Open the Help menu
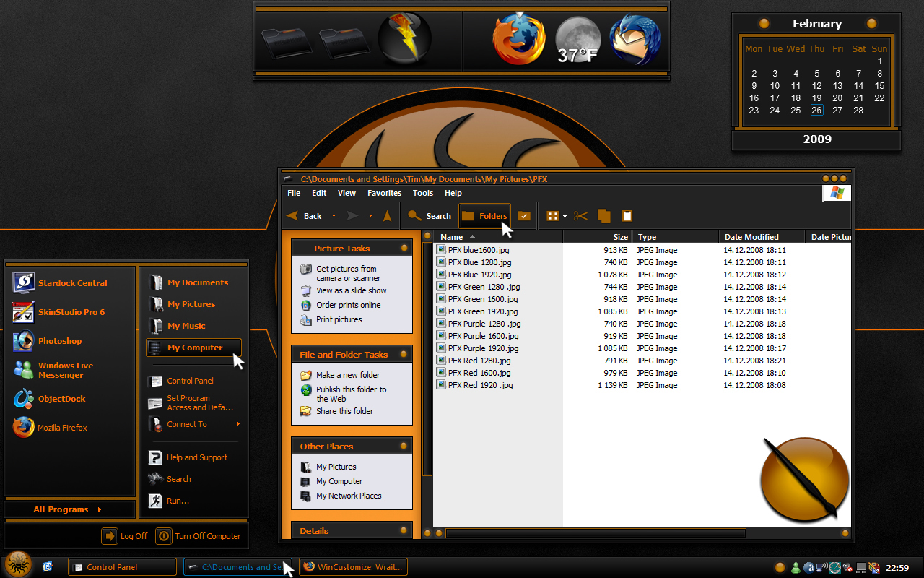Image resolution: width=924 pixels, height=578 pixels. 453,193
